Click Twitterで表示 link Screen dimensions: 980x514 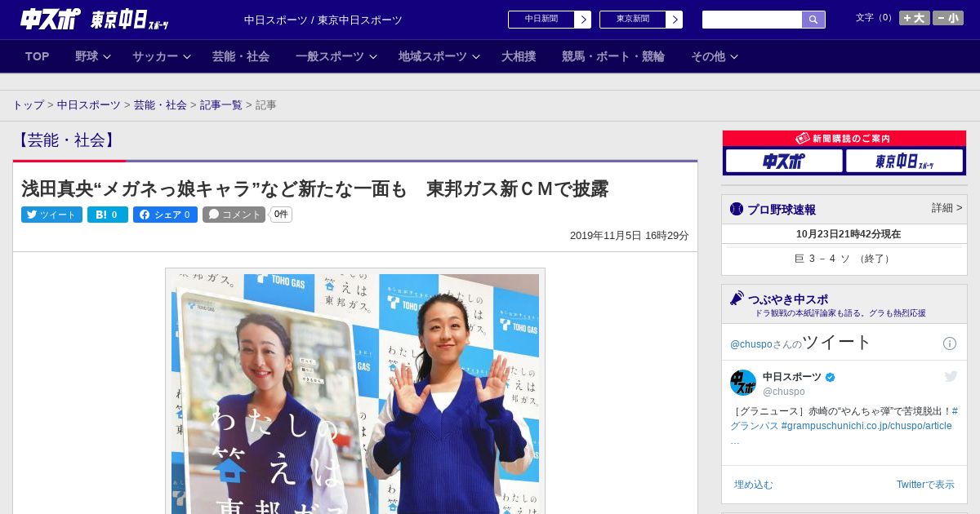pyautogui.click(x=925, y=485)
